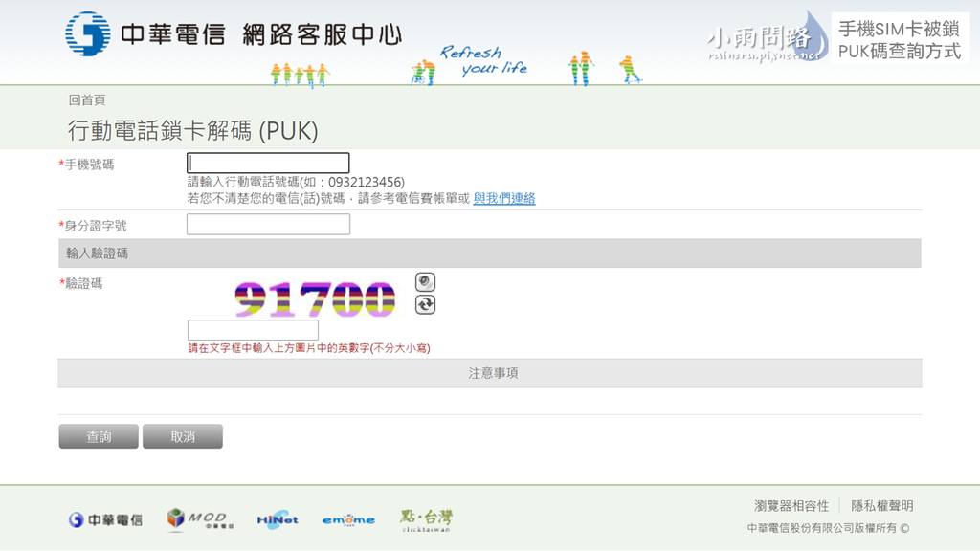The width and height of the screenshot is (980, 551).
Task: Focus the 身分證字號 ID number field
Action: 268,224
